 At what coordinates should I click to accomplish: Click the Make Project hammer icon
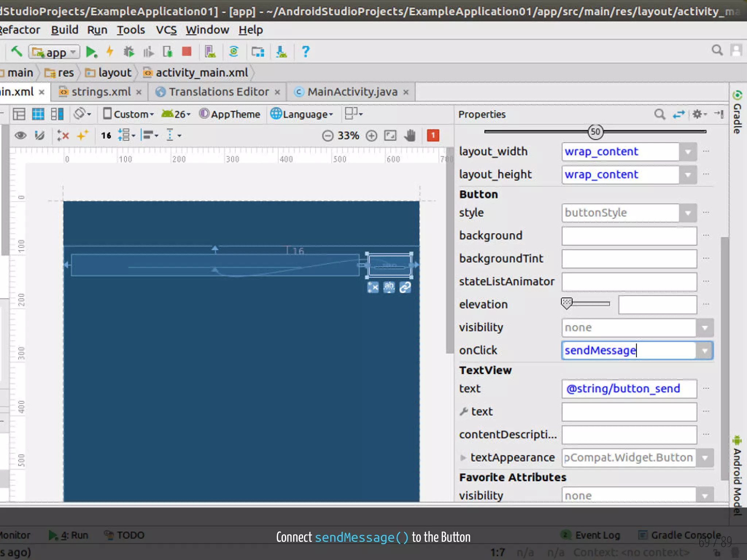16,52
